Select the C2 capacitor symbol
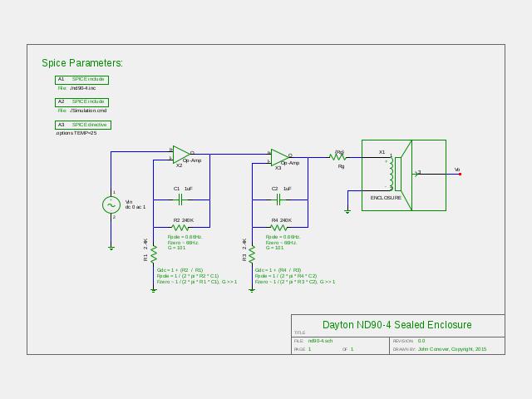 click(x=279, y=199)
